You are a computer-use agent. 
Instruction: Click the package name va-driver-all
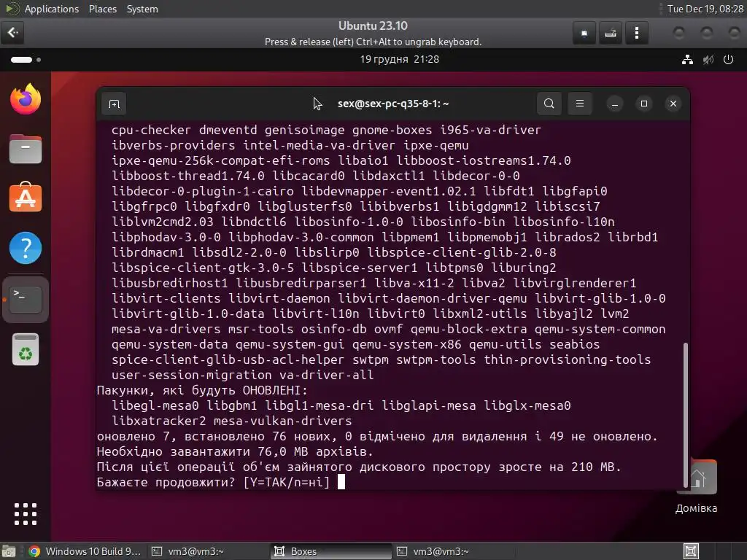(326, 376)
